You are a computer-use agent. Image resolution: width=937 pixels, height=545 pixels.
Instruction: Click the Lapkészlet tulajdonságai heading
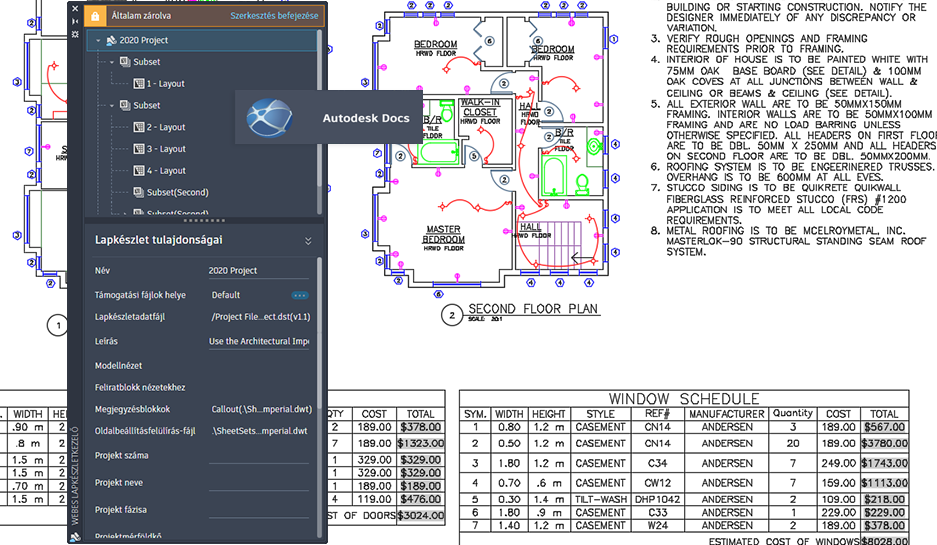158,240
